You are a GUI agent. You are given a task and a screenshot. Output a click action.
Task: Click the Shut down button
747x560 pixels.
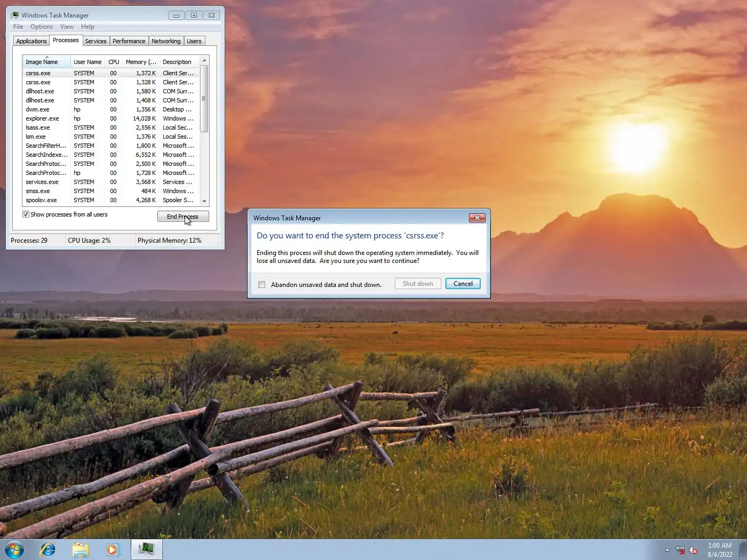(x=418, y=284)
